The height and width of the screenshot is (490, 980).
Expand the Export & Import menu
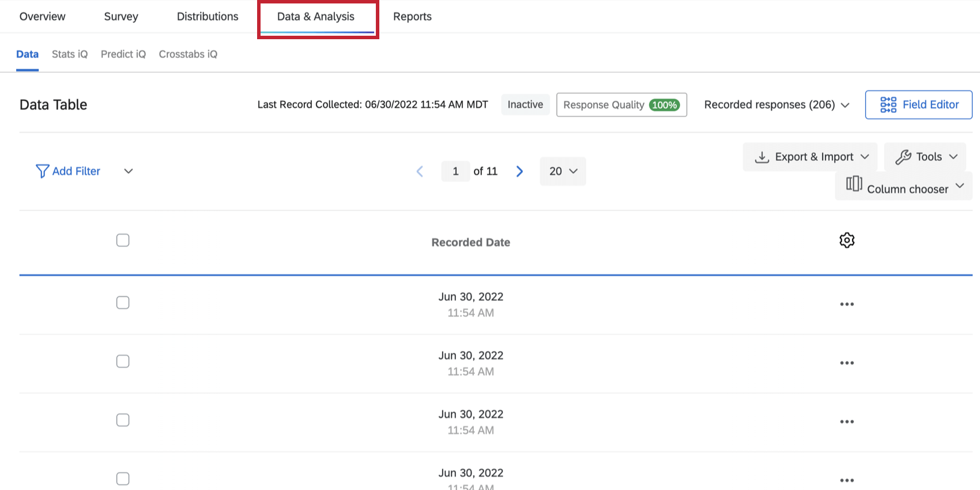tap(810, 157)
